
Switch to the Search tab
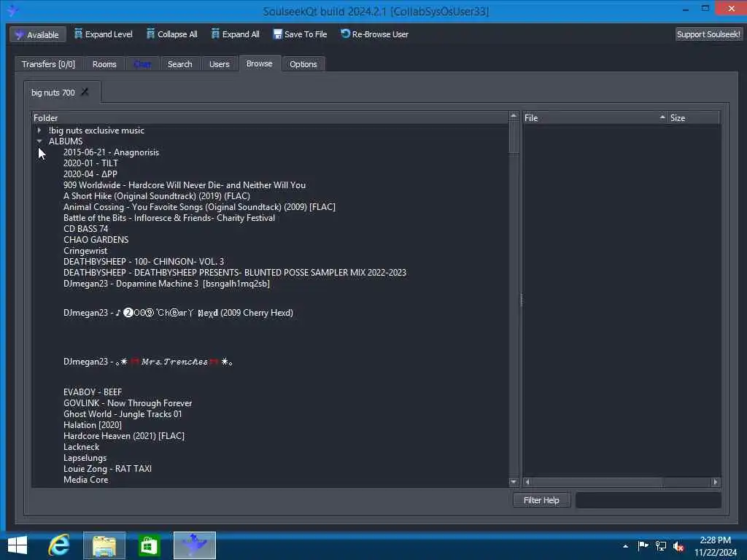[180, 64]
